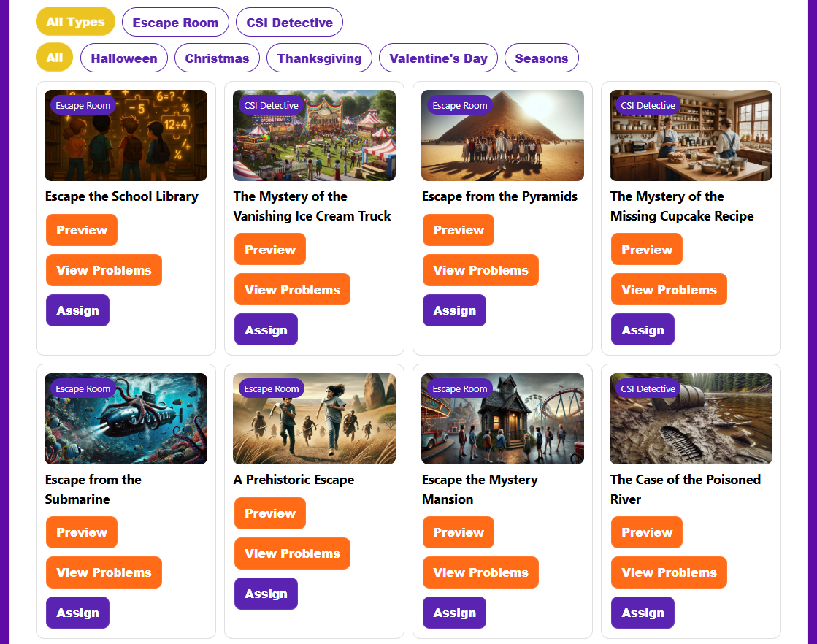Select the "CSI Detective" type filter
This screenshot has width=817, height=644.
289,22
